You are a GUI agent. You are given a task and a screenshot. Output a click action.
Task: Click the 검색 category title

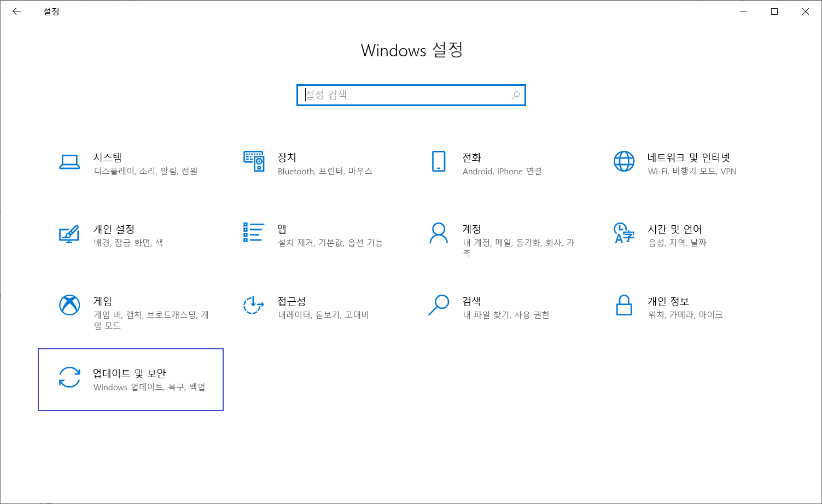click(471, 301)
